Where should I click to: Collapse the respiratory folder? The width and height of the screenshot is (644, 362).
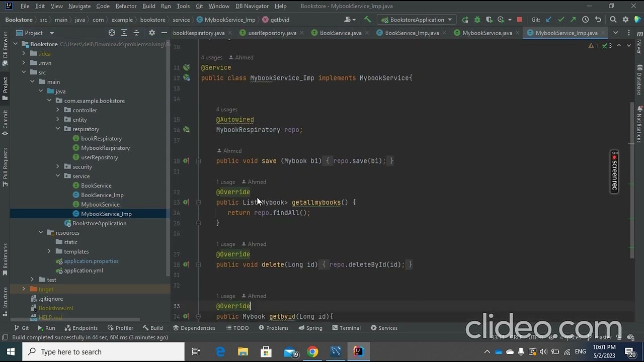[x=58, y=129]
